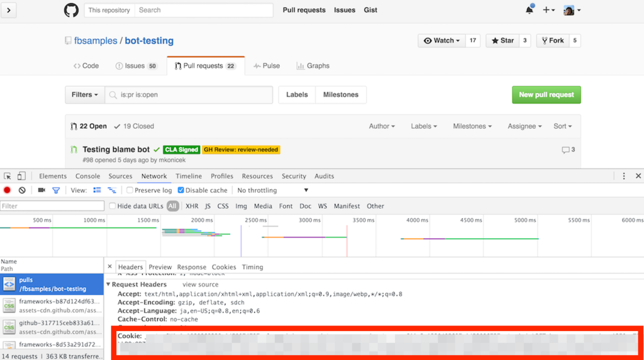Viewport: 644px width, 360px height.
Task: Open the user avatar menu
Action: pyautogui.click(x=572, y=10)
